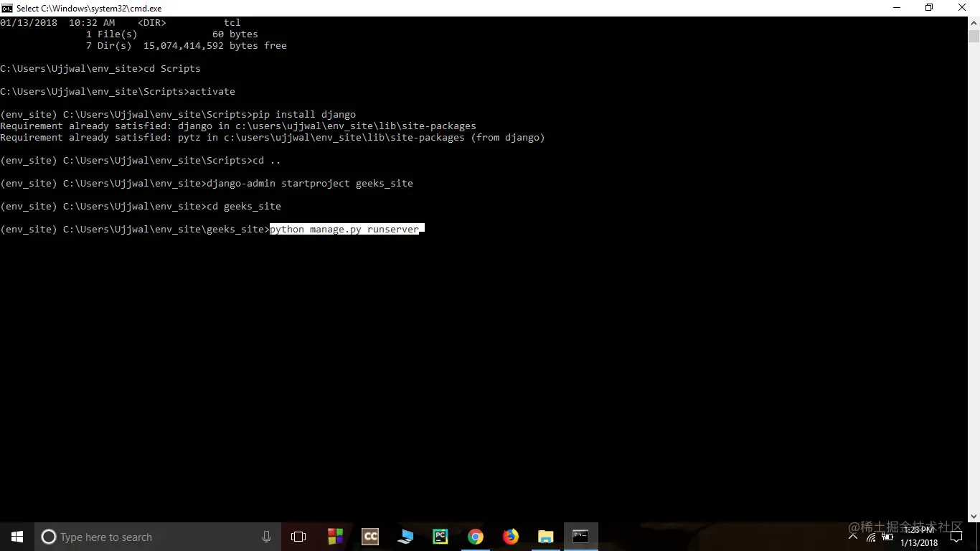This screenshot has height=551, width=980.
Task: Click the scrollbar up arrow
Action: (x=974, y=23)
